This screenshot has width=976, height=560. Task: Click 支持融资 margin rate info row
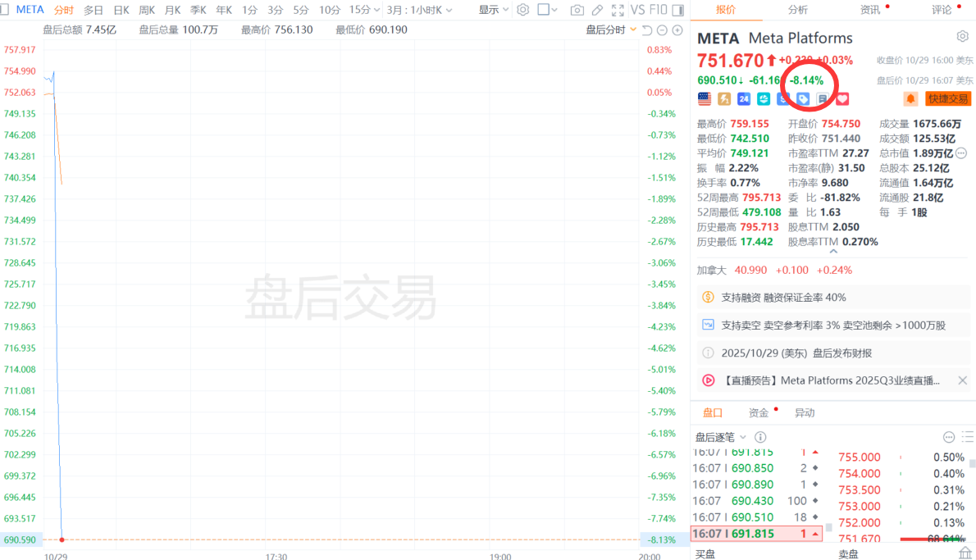pos(832,298)
